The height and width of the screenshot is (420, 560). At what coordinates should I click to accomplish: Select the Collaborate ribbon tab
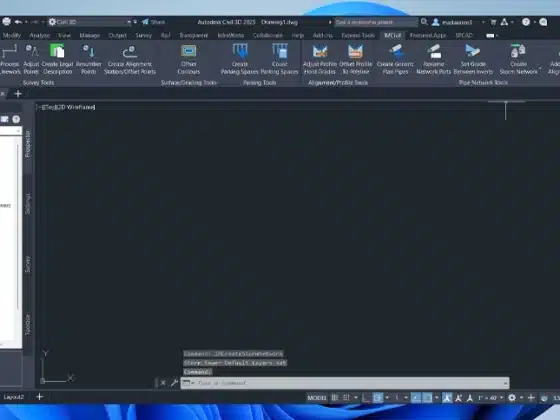point(268,35)
